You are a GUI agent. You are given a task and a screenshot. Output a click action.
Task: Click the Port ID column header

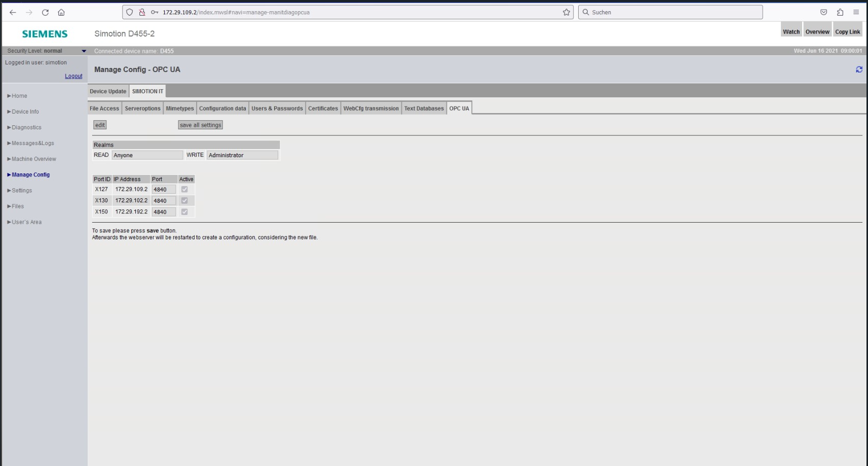(102, 179)
